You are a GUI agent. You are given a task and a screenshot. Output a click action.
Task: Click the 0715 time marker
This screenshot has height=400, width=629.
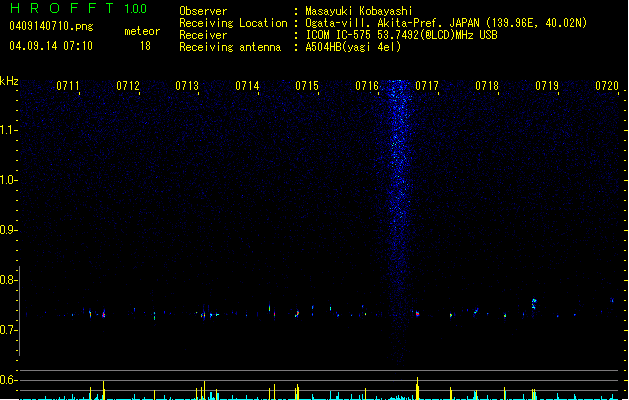[307, 86]
